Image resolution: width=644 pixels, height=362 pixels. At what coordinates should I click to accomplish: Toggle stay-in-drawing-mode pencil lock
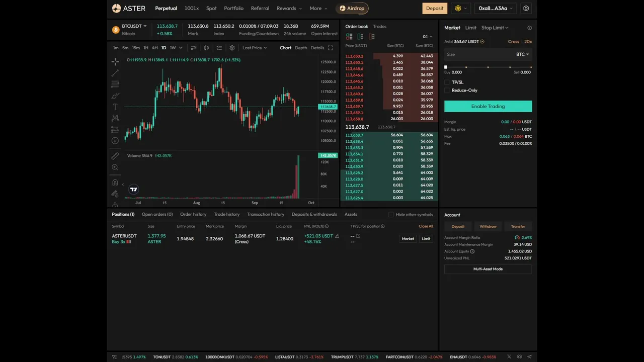point(115,194)
